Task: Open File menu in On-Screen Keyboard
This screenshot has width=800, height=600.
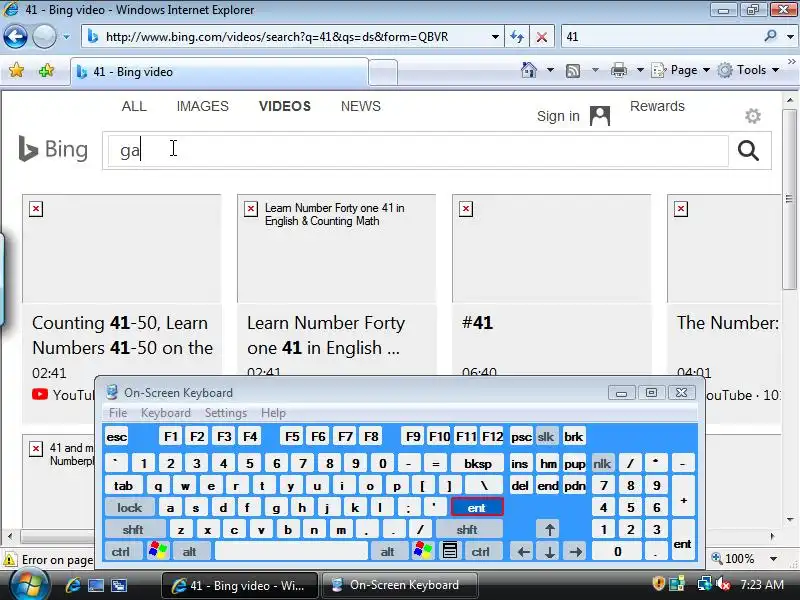Action: tap(118, 413)
